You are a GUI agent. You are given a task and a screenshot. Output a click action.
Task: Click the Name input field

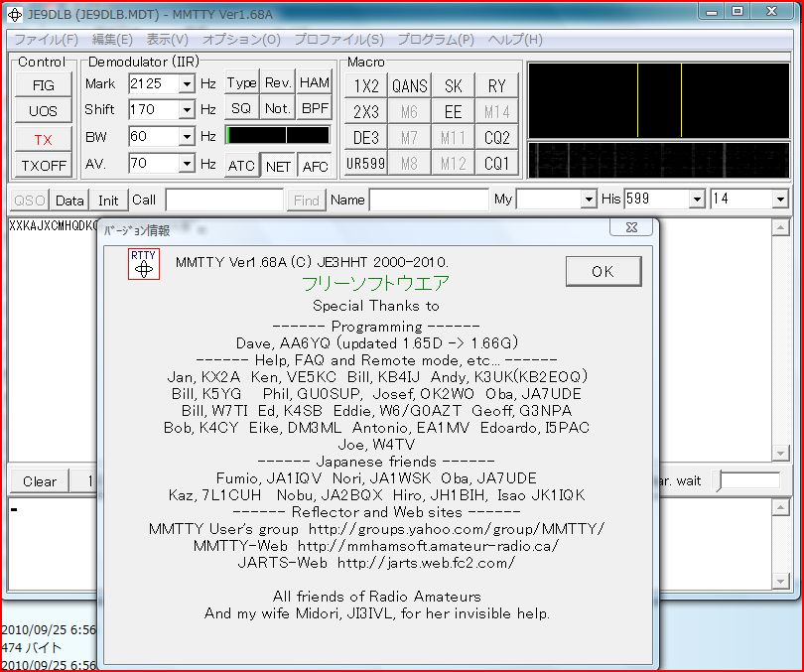coord(429,200)
